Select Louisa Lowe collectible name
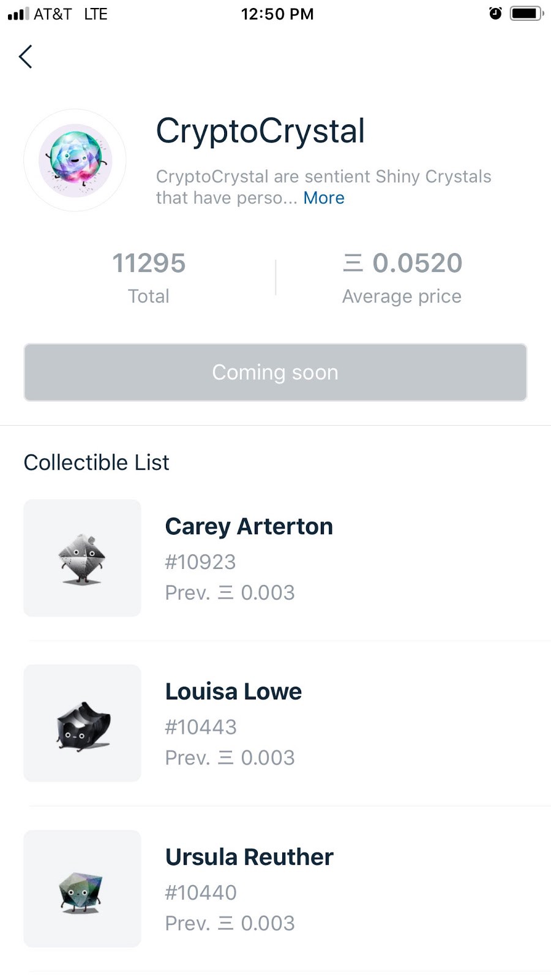Image resolution: width=551 pixels, height=980 pixels. tap(233, 692)
